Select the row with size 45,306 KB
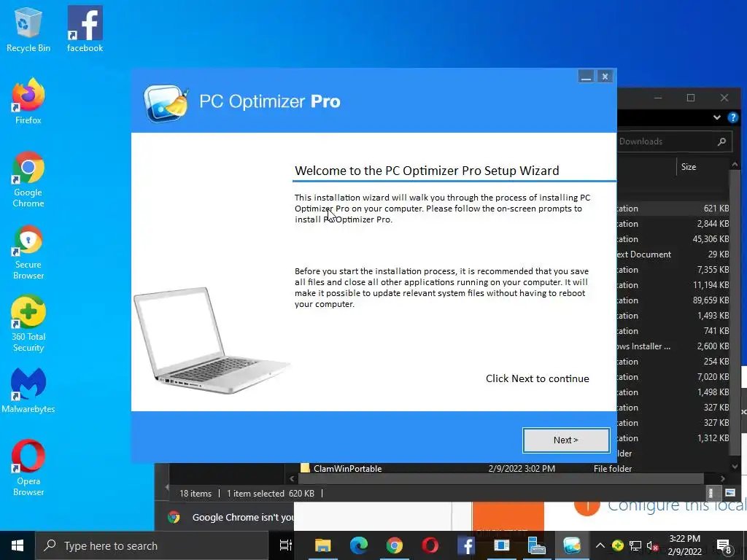 click(x=673, y=239)
